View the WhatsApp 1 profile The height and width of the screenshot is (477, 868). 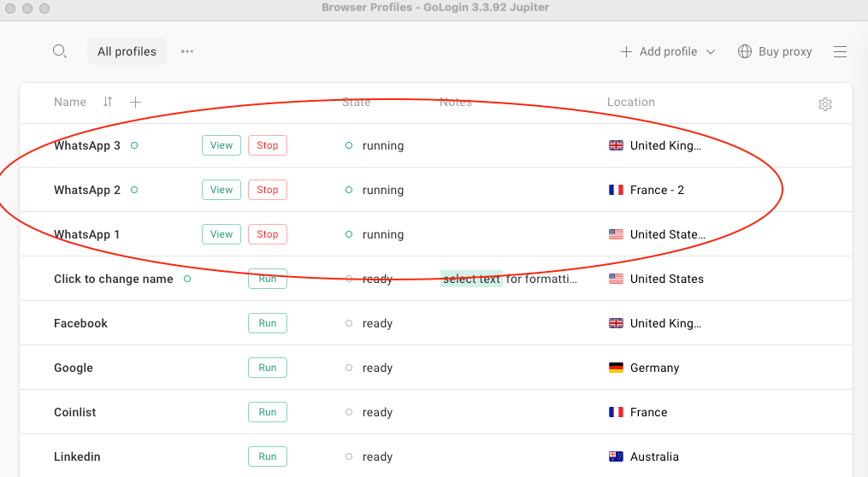[x=221, y=234]
